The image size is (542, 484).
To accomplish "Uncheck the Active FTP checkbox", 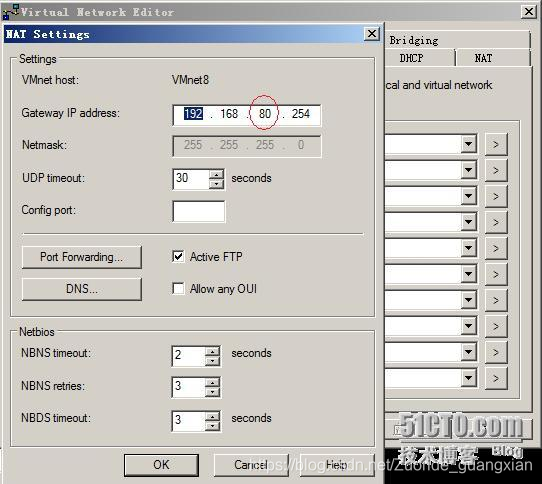I will 178,257.
